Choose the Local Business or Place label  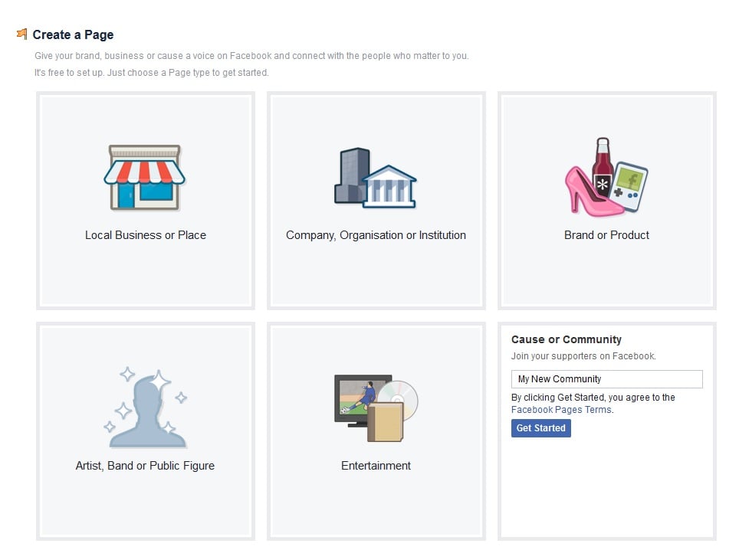pos(146,235)
